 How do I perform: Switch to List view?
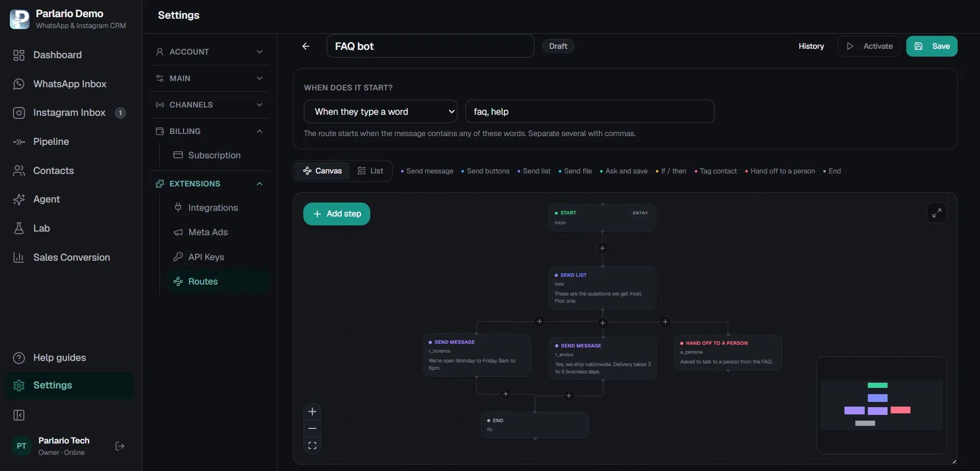[370, 171]
